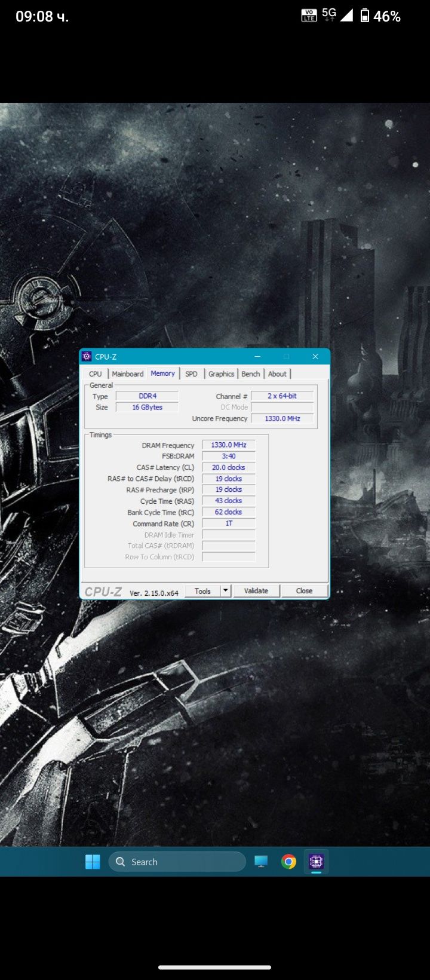Click the 2 x 64-bit channel value

(282, 396)
